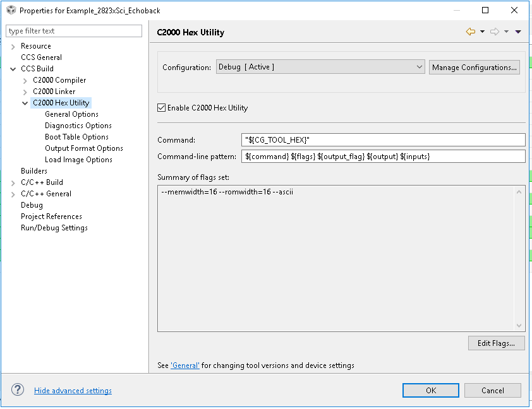The image size is (532, 409).
Task: Click in the Command field
Action: [x=384, y=139]
